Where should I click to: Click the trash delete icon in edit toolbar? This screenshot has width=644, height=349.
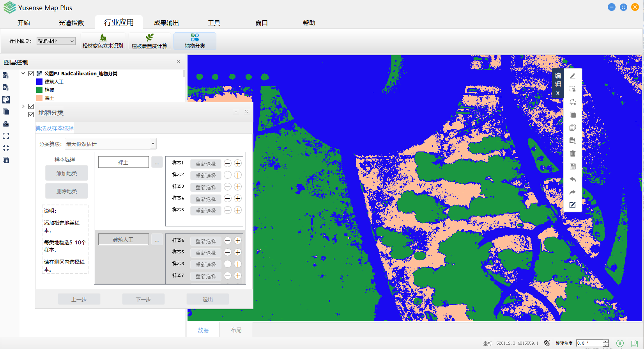coord(572,153)
